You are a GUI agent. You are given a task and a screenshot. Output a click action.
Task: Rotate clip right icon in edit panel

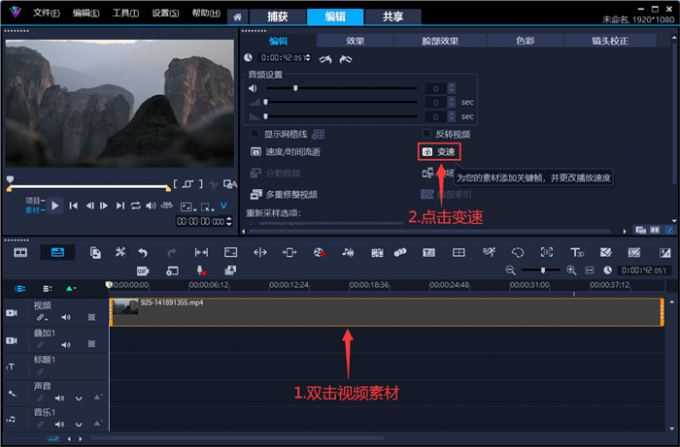[x=346, y=59]
